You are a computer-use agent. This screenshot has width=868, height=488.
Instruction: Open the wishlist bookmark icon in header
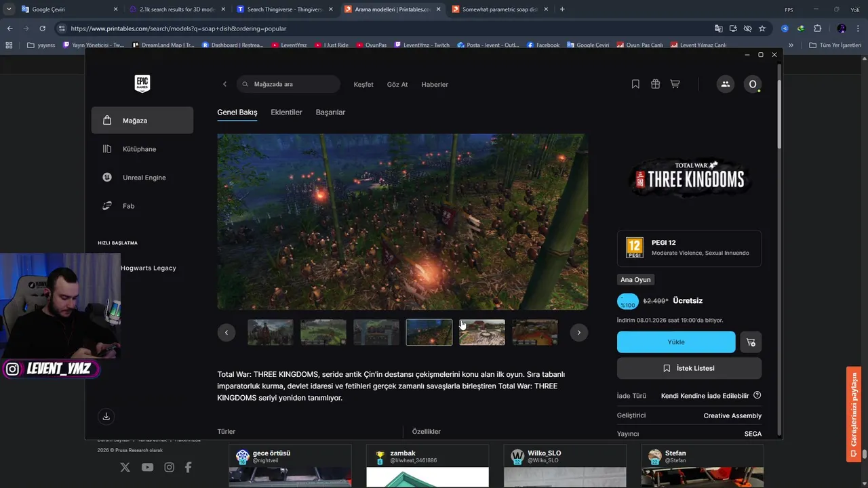coord(635,84)
